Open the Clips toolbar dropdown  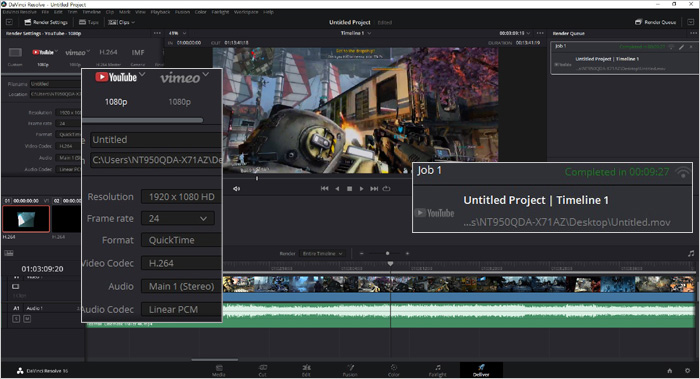[121, 22]
